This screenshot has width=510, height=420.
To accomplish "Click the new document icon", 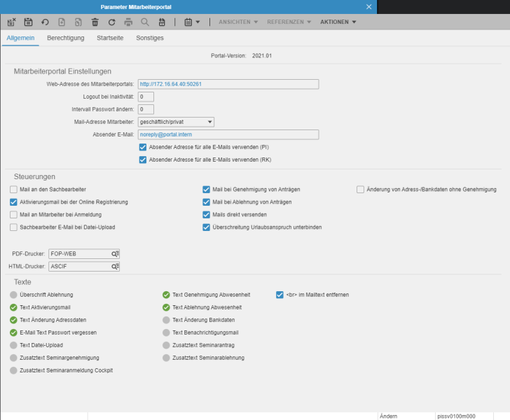I will (62, 22).
